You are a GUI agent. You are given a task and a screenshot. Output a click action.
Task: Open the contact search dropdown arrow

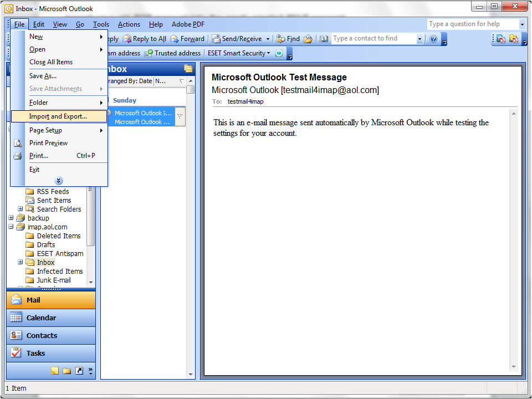(x=420, y=39)
